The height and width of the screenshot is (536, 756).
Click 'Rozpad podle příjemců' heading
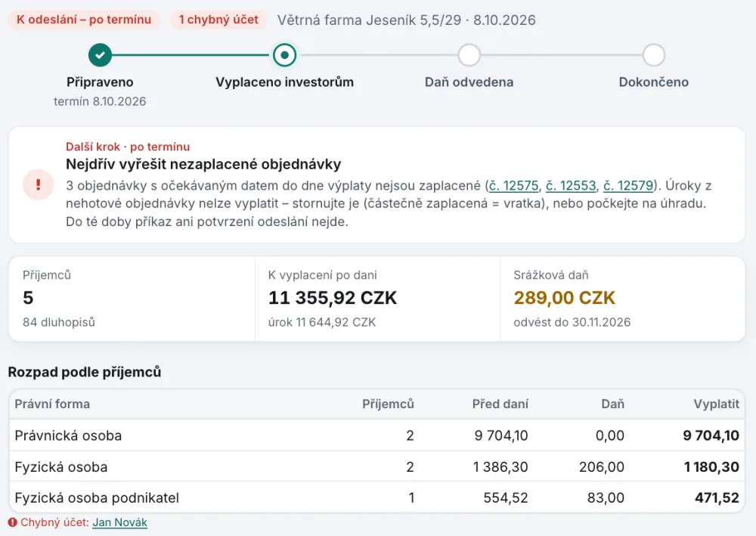click(x=85, y=372)
